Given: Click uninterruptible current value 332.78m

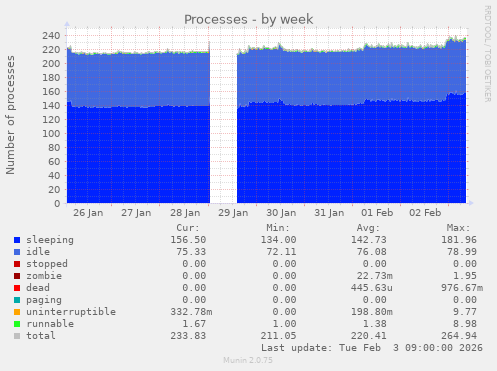Looking at the screenshot, I should 191,312.
